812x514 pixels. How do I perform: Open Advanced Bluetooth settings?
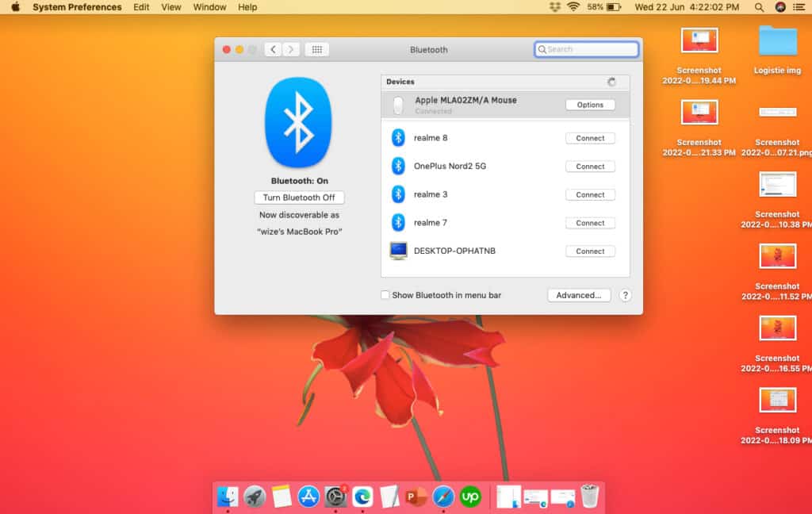point(578,295)
